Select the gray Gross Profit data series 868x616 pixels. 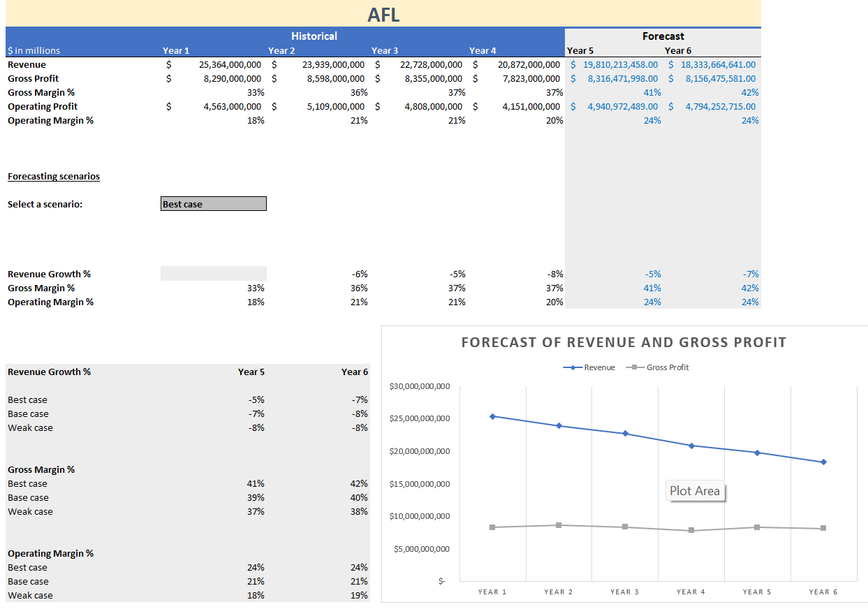click(x=594, y=525)
